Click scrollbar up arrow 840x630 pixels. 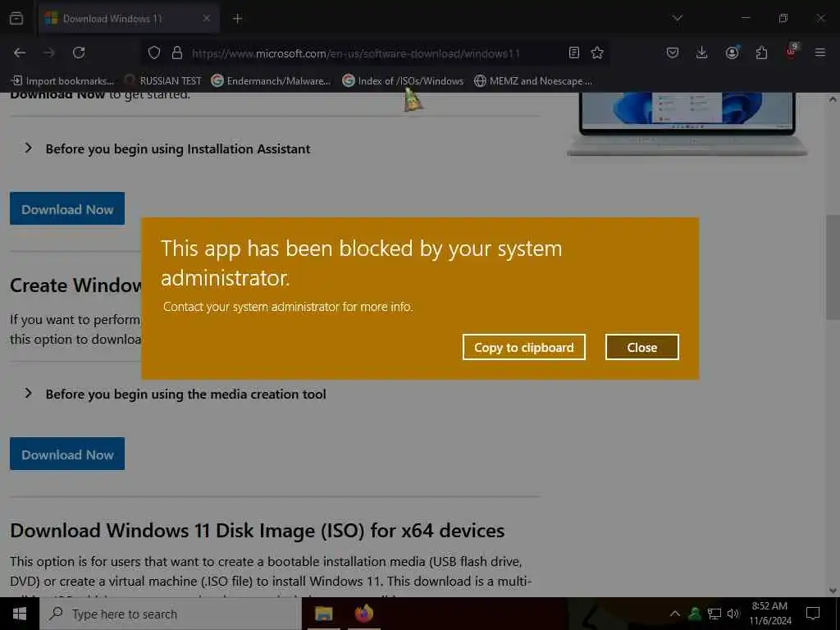pos(833,99)
